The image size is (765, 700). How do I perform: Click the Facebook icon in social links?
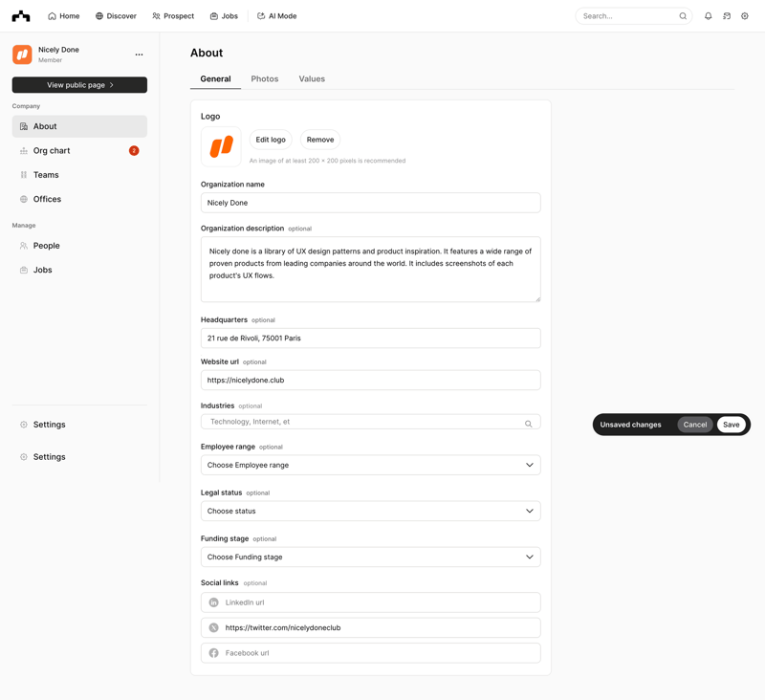(x=213, y=653)
